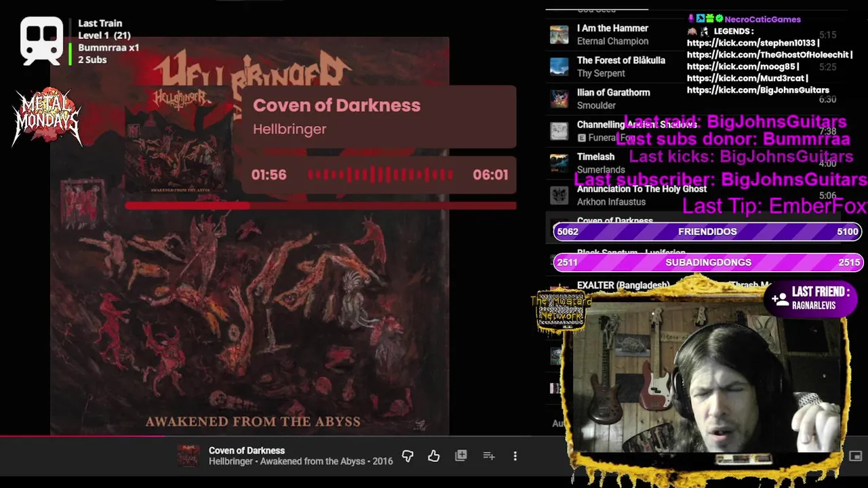This screenshot has height=488, width=868.
Task: Click the 'Last Tip: EmberFox' overlay text
Action: (774, 206)
